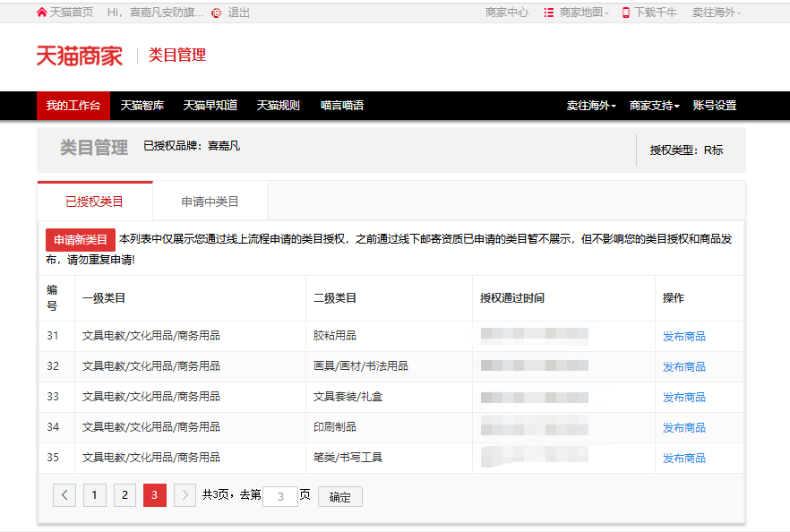Click 发布商品 for 印刷制品 row

pyautogui.click(x=684, y=428)
